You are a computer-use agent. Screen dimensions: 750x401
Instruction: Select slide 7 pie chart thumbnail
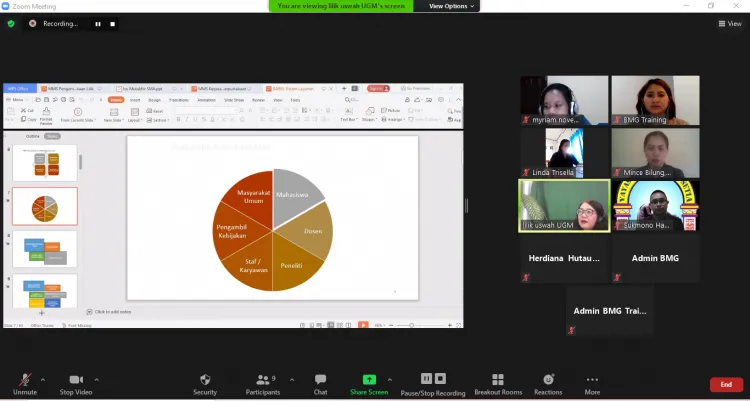click(x=45, y=206)
